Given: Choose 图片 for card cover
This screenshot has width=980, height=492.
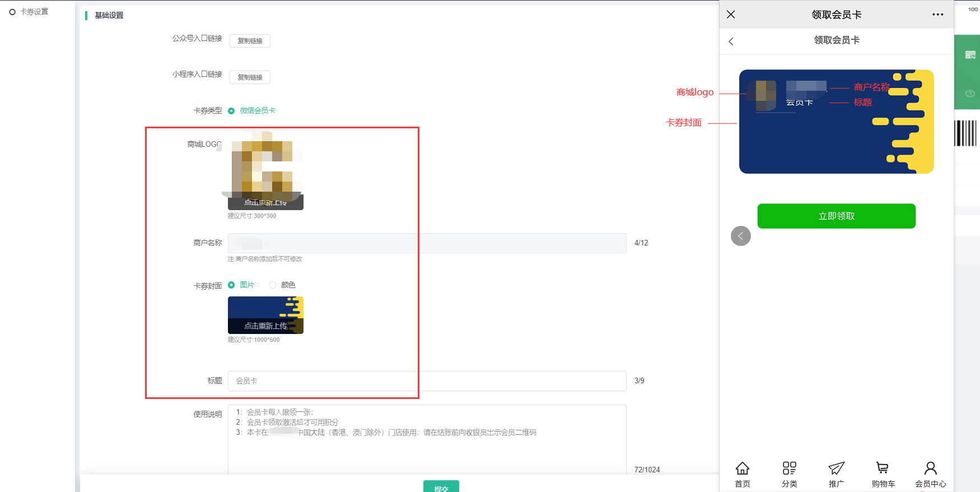Looking at the screenshot, I should point(231,285).
